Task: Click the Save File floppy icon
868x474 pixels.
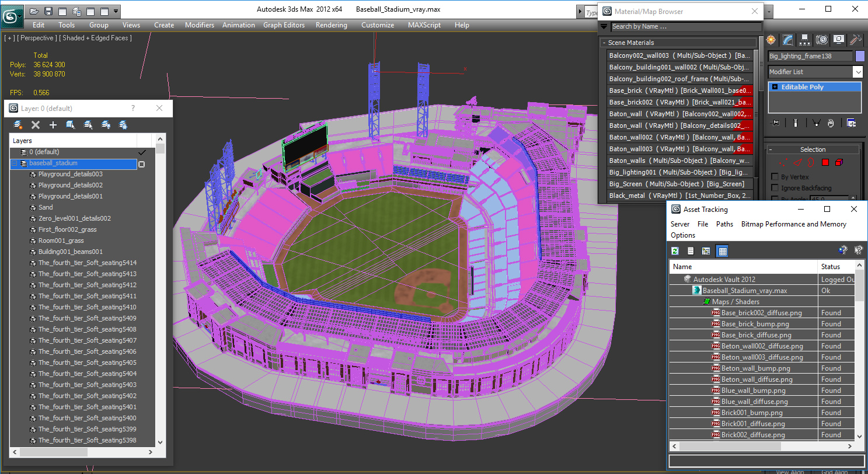Action: coord(48,11)
